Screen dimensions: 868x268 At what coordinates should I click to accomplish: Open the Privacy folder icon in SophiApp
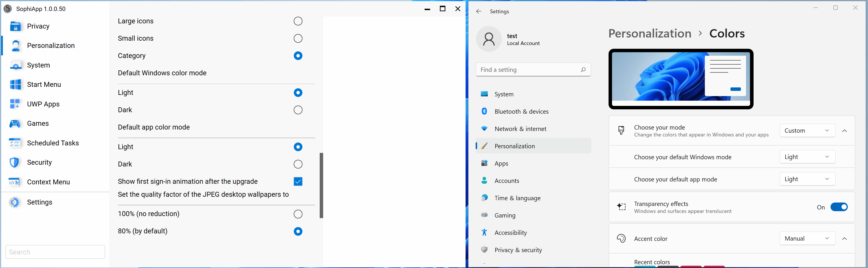[x=16, y=26]
